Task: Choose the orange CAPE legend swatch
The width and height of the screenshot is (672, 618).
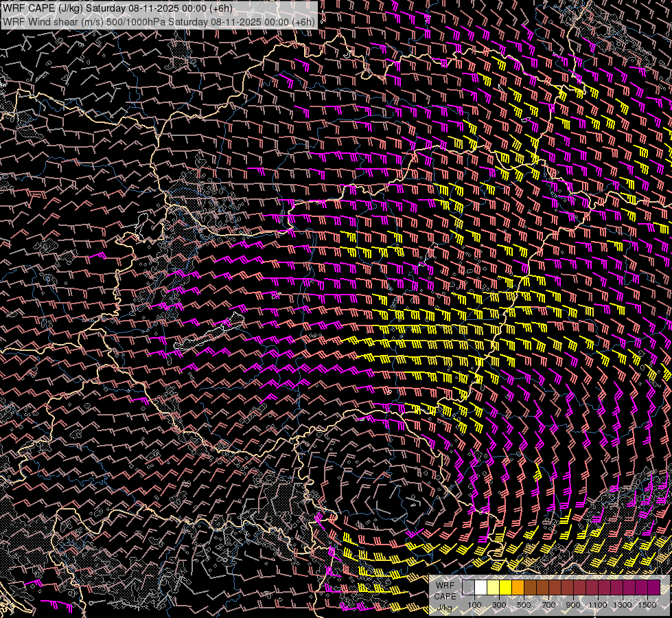Action: click(x=518, y=588)
